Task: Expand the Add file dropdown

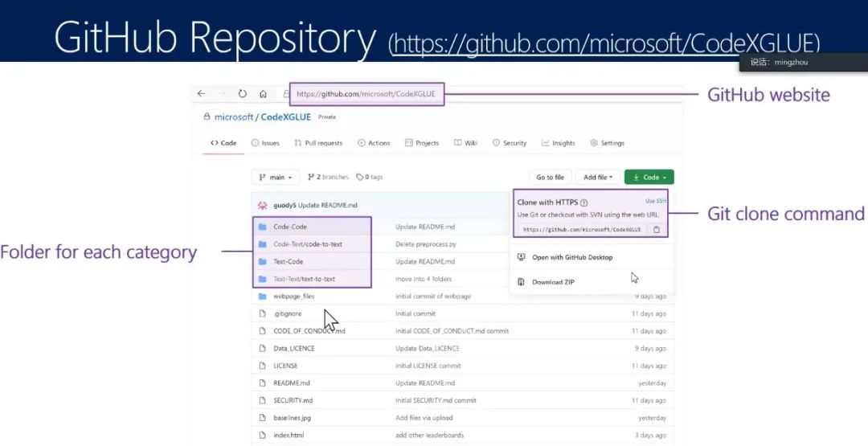Action: click(x=598, y=177)
